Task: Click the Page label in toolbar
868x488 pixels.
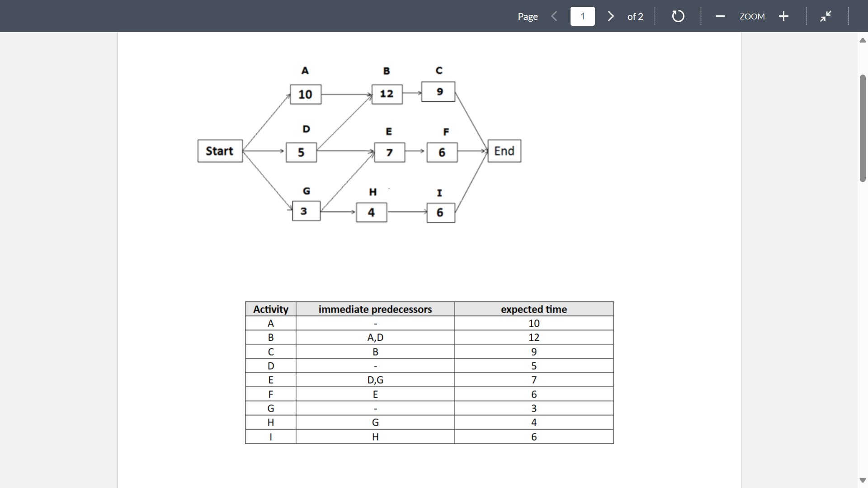Action: click(527, 16)
